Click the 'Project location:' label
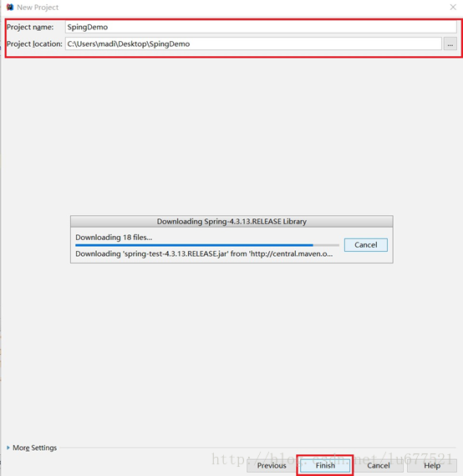463x476 pixels. pos(34,44)
